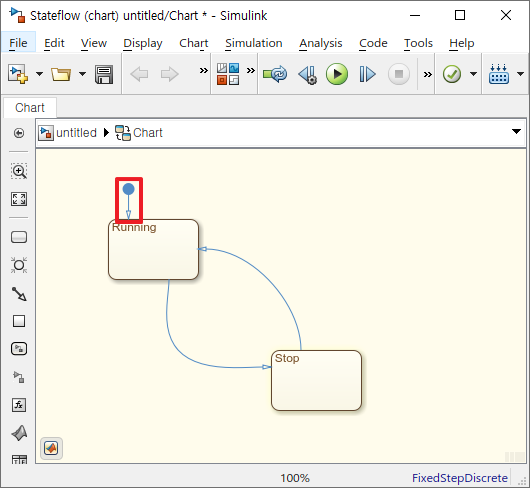Open the Library Browser icon
530x488 pixels.
(228, 74)
